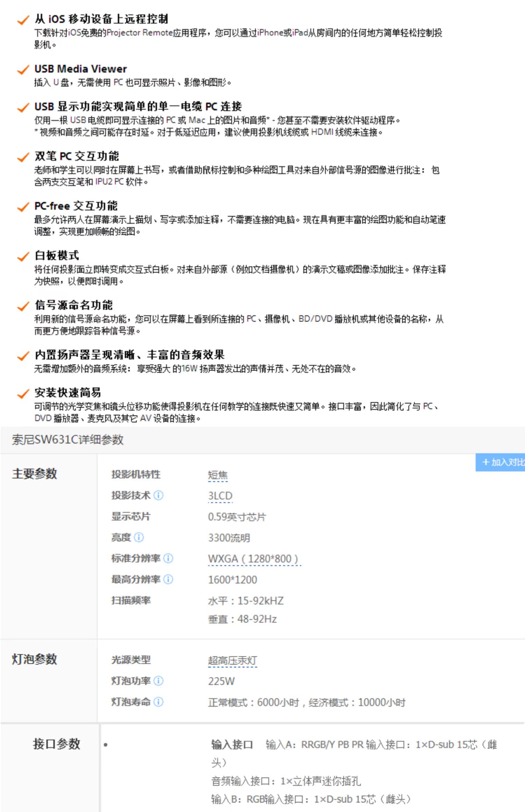Click the 225W lamp power value
Viewport: 525px width, 812px height.
tap(221, 681)
